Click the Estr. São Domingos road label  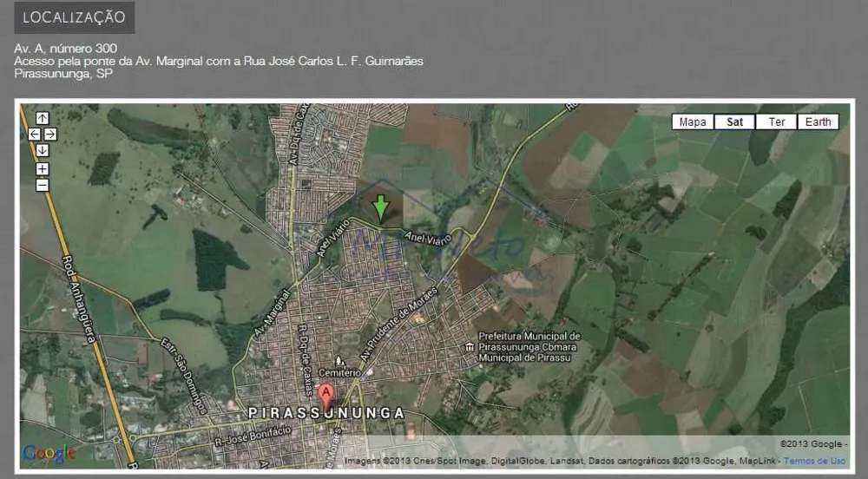click(x=184, y=376)
